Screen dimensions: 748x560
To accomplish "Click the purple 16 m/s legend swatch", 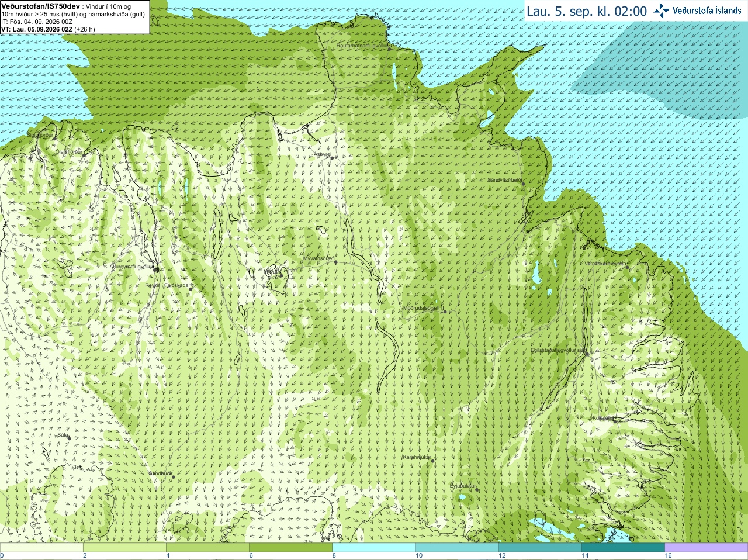I will [x=707, y=548].
